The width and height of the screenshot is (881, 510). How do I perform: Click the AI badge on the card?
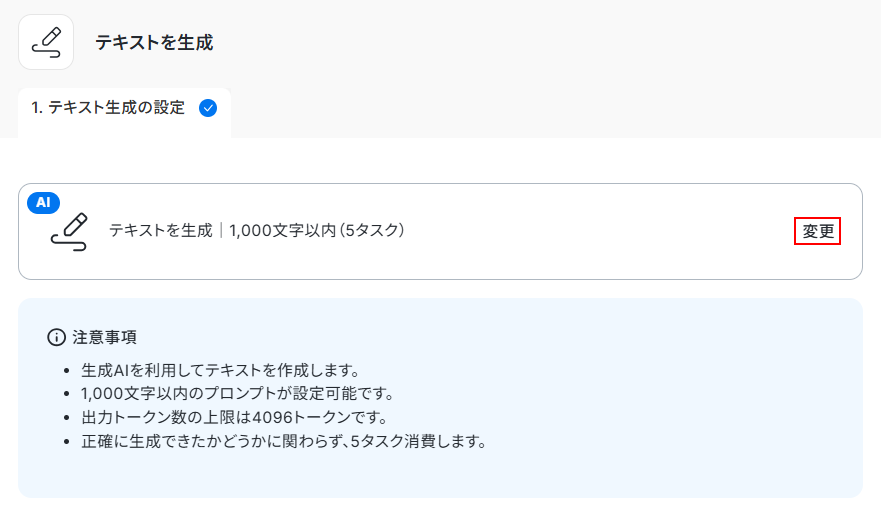pyautogui.click(x=43, y=203)
